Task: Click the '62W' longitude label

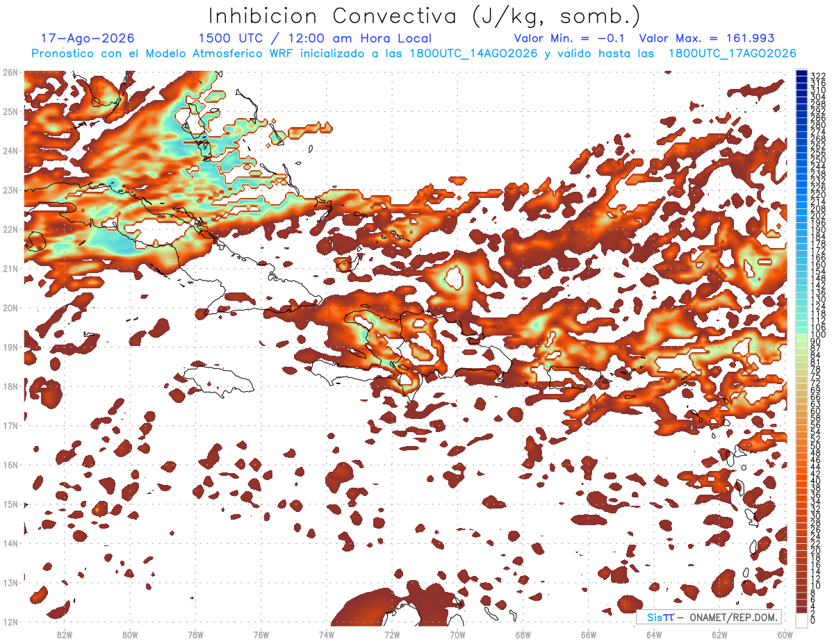Action: point(719,634)
